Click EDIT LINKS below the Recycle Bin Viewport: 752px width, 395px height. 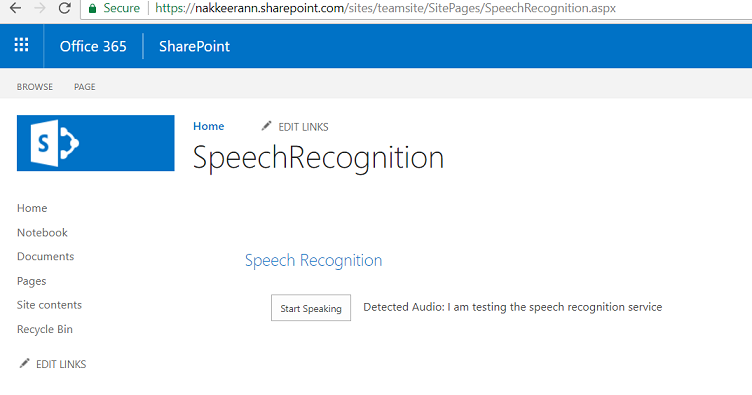tap(61, 364)
